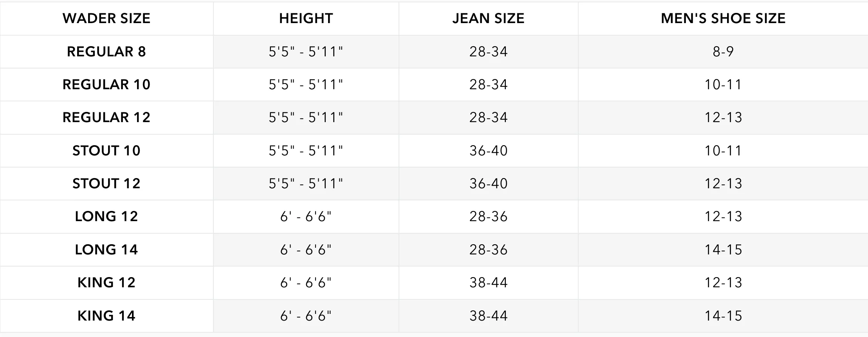Click shoe size 14-15 in LONG 14 row
Image resolution: width=868 pixels, height=337 pixels.
coord(723,250)
